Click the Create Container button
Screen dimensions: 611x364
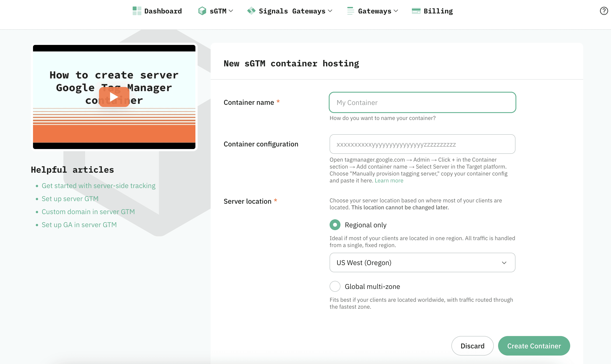(x=534, y=346)
